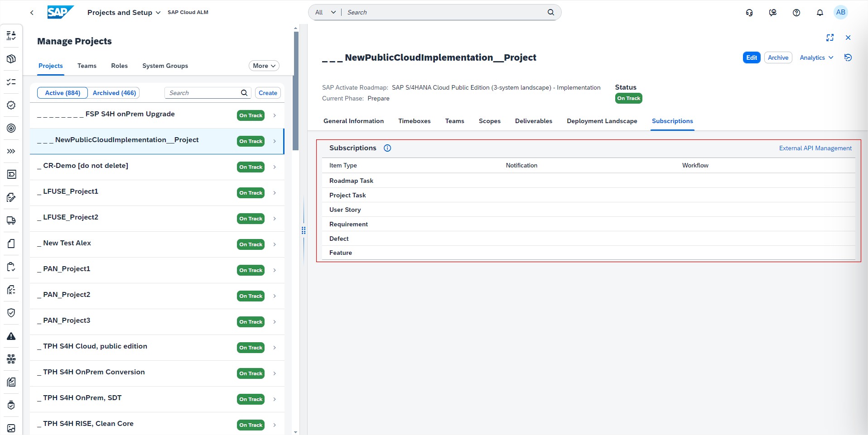Viewport: 868px width, 435px height.
Task: Click the Edit button
Action: click(x=751, y=57)
